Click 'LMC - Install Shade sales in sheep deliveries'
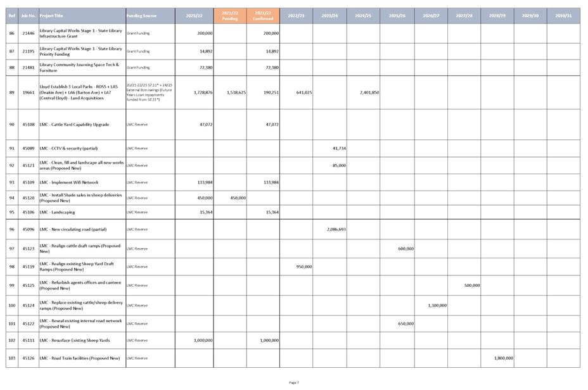The image size is (588, 390). point(80,198)
